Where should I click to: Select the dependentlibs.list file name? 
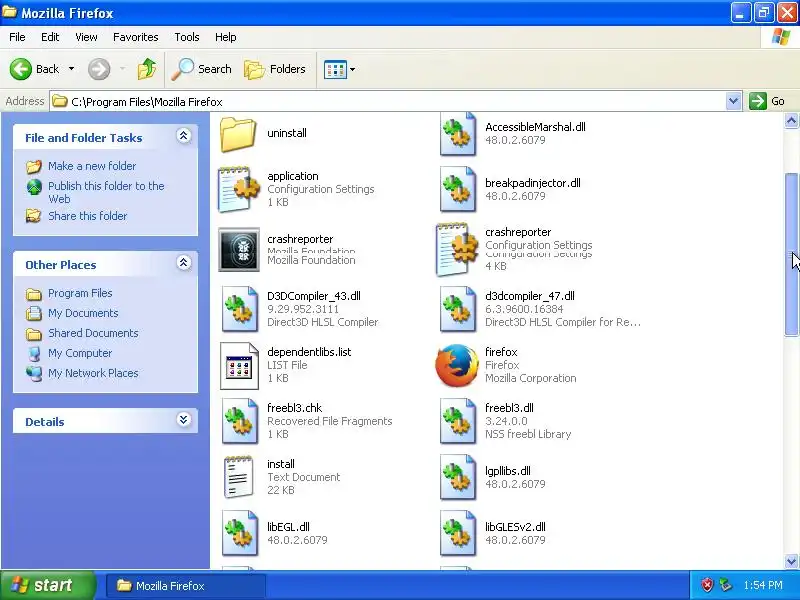point(309,352)
